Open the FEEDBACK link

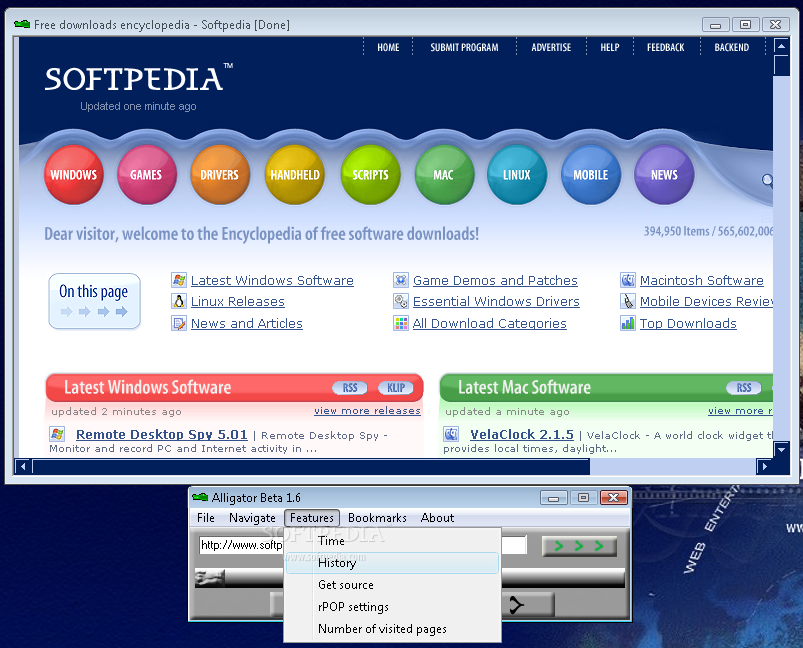click(x=665, y=47)
